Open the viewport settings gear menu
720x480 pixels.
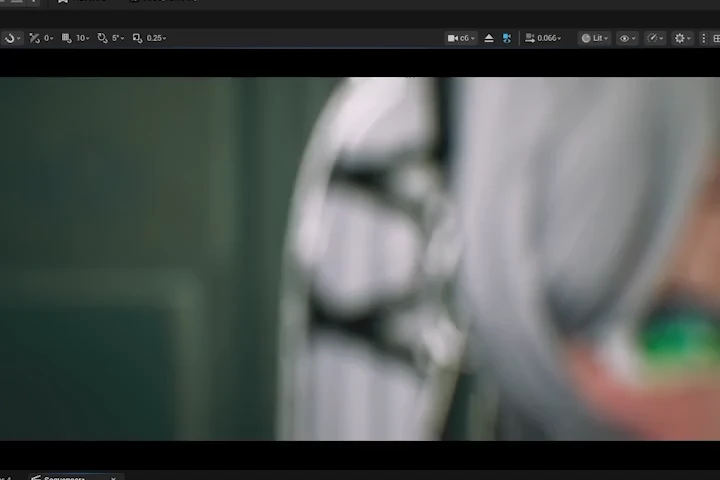[682, 38]
